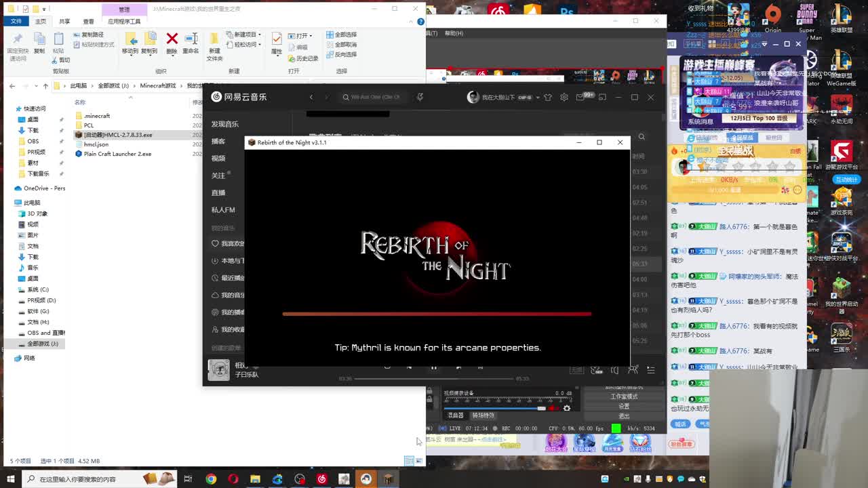
Task: Open recent locations dropdown in Explorer
Action: click(35, 86)
